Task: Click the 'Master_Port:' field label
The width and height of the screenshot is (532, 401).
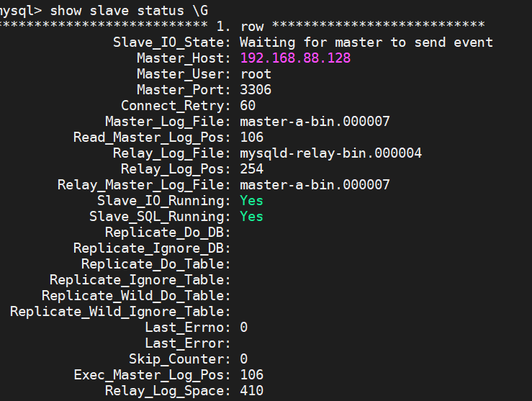Action: coord(184,90)
